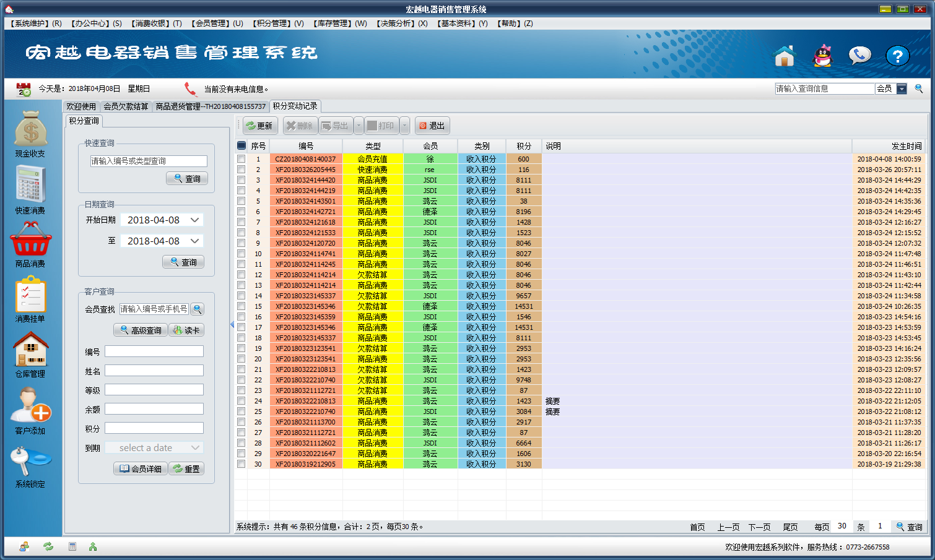Open the 会员 search type dropdown
This screenshot has height=560, width=935.
902,89
